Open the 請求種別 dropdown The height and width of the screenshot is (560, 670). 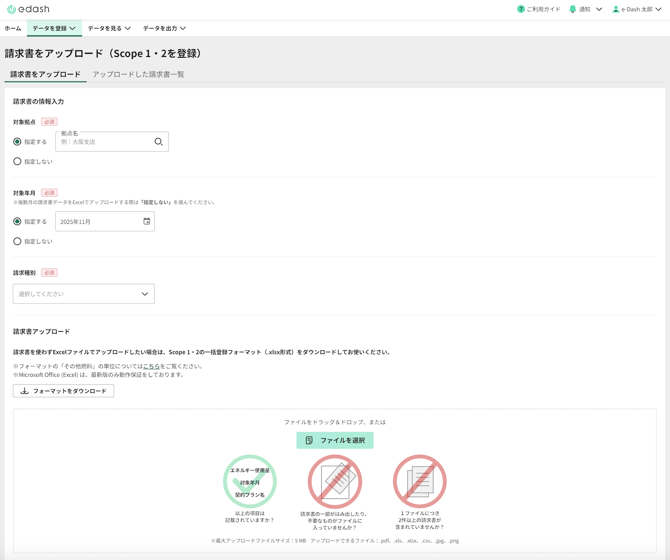pyautogui.click(x=84, y=294)
